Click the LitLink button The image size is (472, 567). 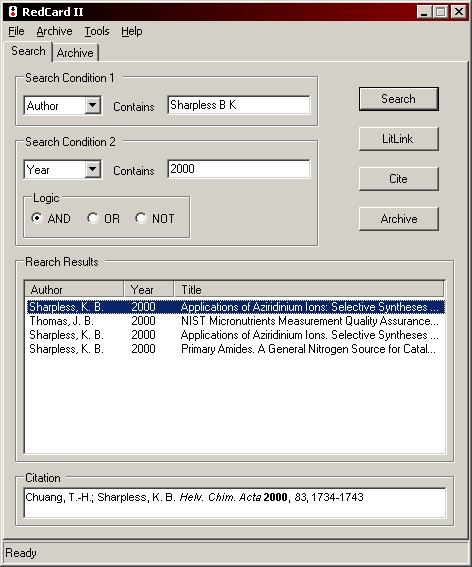[x=399, y=139]
